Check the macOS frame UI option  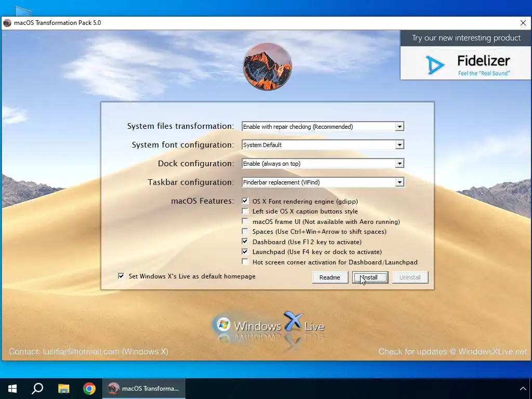click(245, 221)
